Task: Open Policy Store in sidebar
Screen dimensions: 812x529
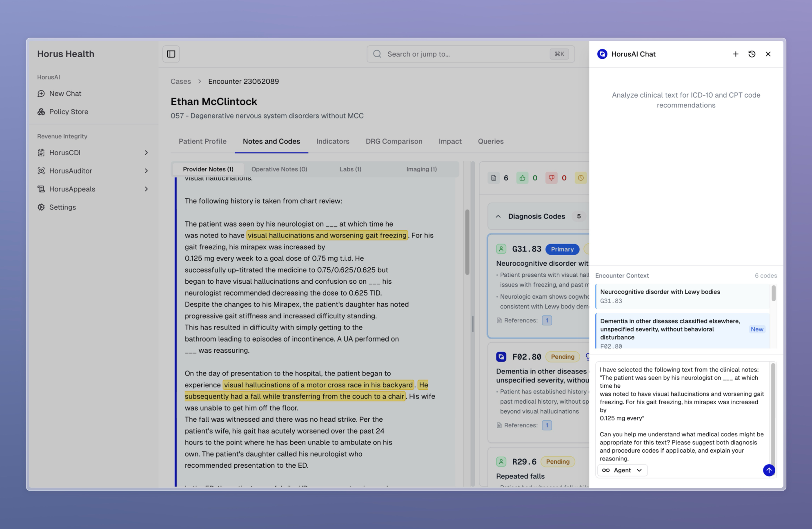Action: click(69, 112)
